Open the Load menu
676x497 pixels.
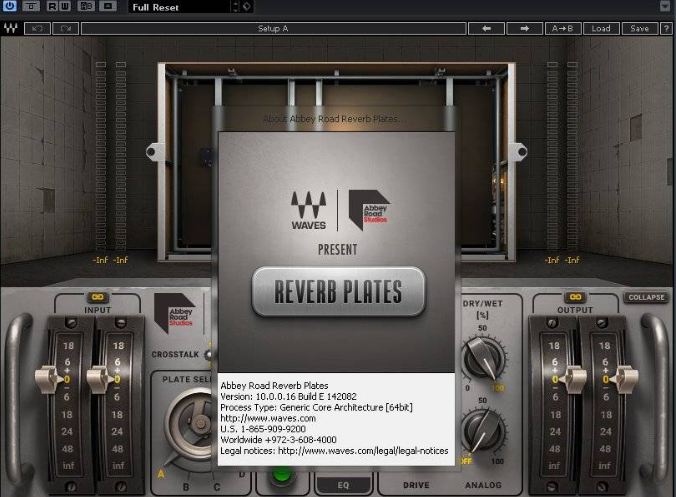pyautogui.click(x=601, y=28)
